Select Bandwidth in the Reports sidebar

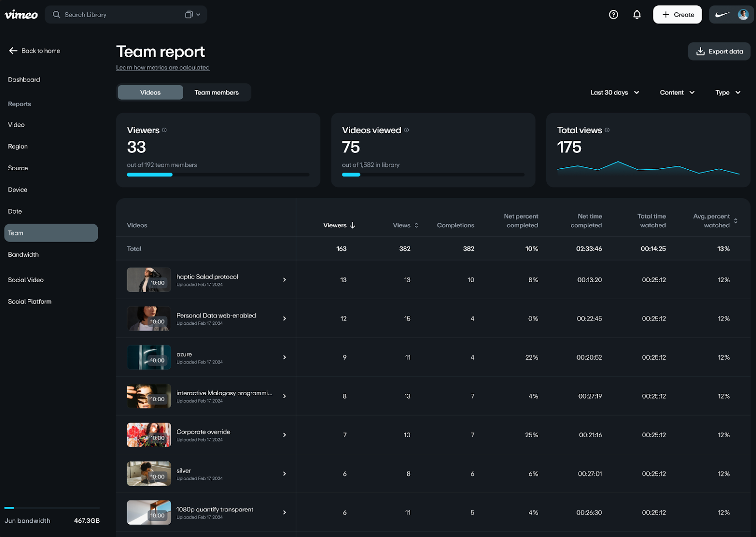tap(23, 254)
